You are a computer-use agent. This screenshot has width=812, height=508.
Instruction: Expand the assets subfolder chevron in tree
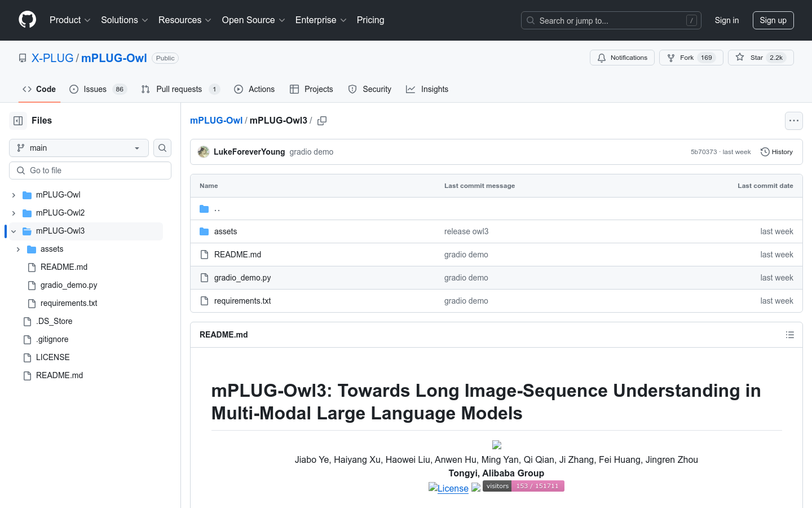pyautogui.click(x=18, y=249)
